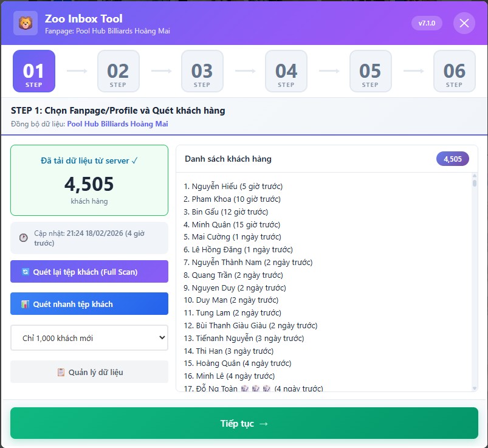Go to step 01 in the wizard
This screenshot has width=488, height=448.
coord(34,71)
